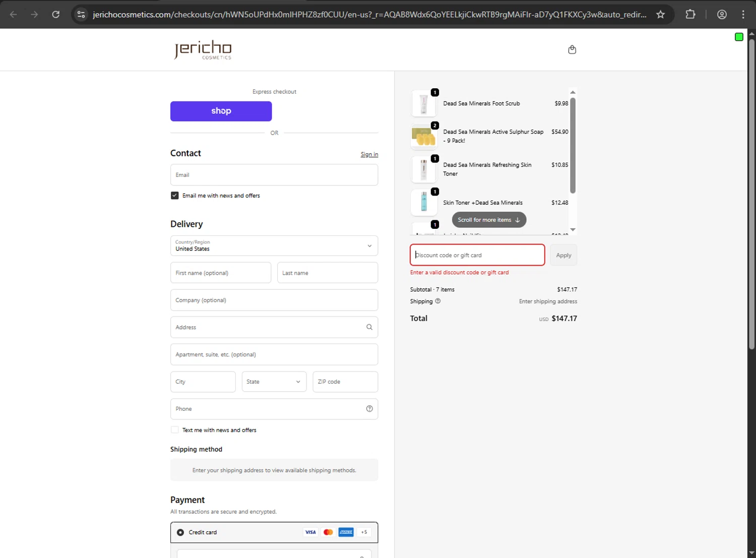Go back with browser back arrow
The image size is (756, 558).
click(14, 15)
